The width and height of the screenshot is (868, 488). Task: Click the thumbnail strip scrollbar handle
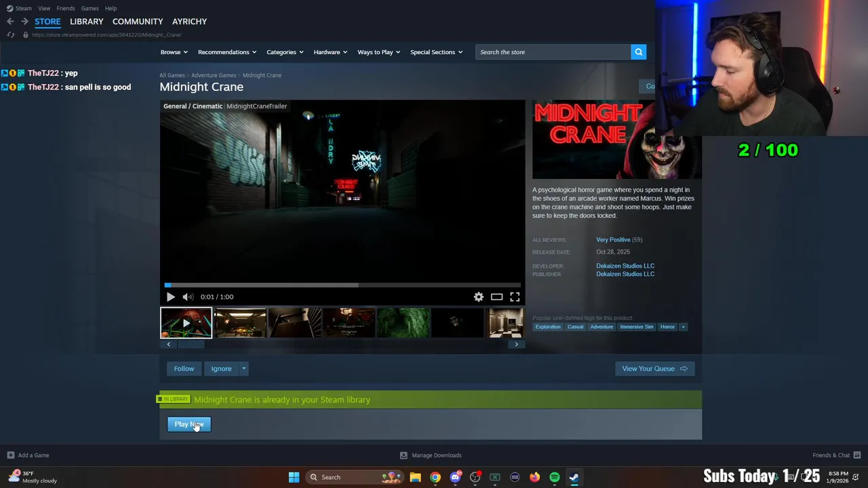point(191,344)
